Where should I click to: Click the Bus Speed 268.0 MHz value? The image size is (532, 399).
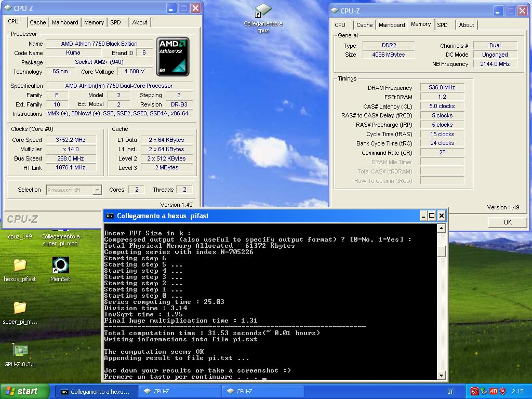click(x=71, y=158)
